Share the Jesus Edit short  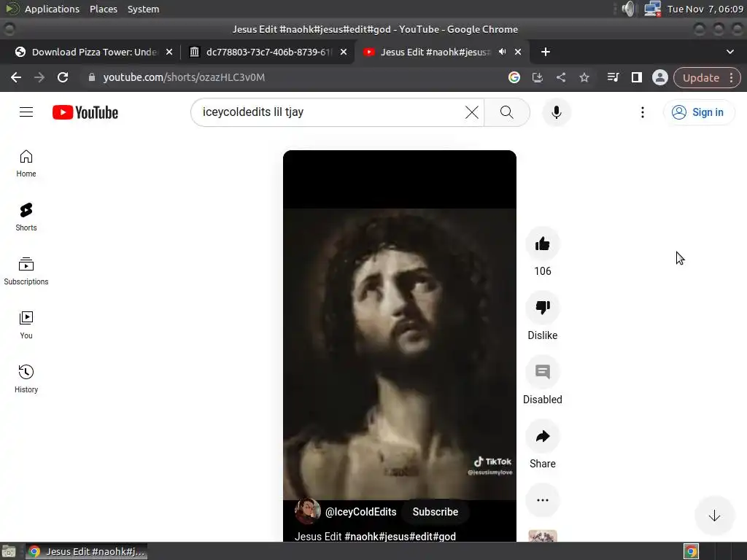point(543,436)
